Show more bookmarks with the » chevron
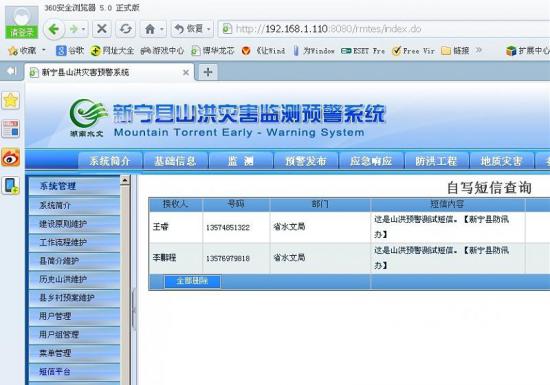 479,50
